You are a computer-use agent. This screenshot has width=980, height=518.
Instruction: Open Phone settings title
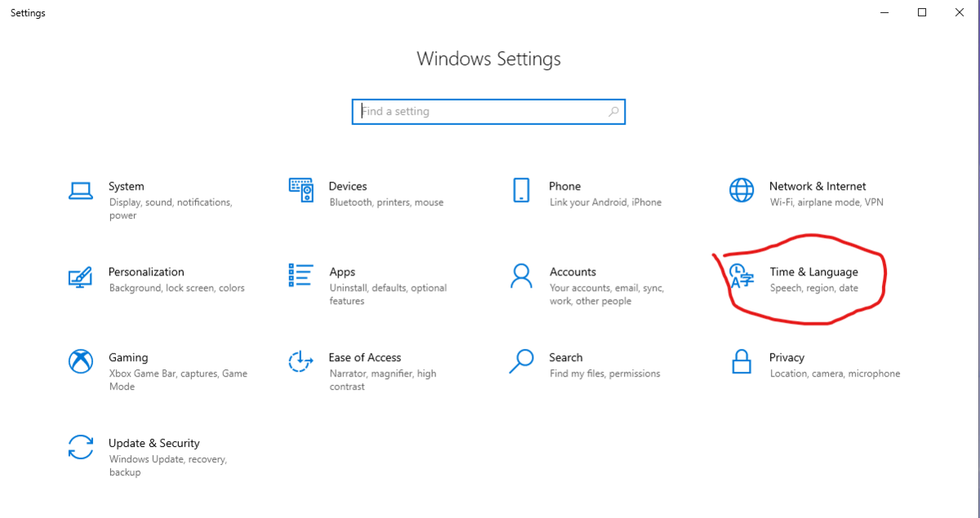565,186
